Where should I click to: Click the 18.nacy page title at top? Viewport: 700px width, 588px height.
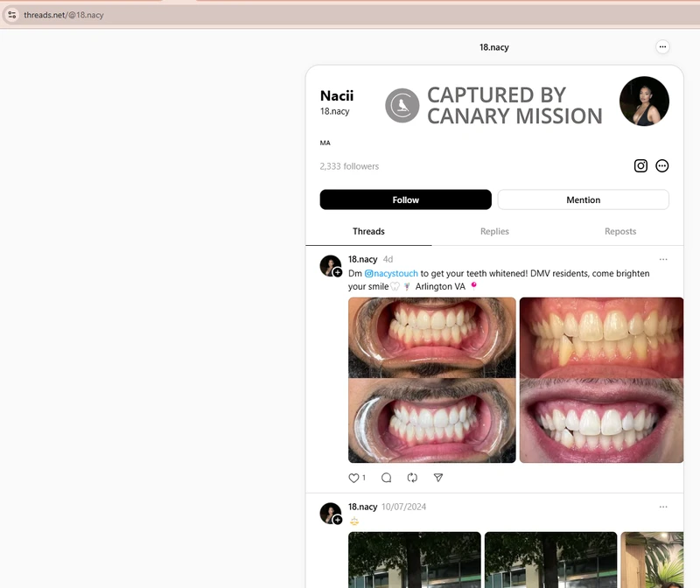pos(494,47)
